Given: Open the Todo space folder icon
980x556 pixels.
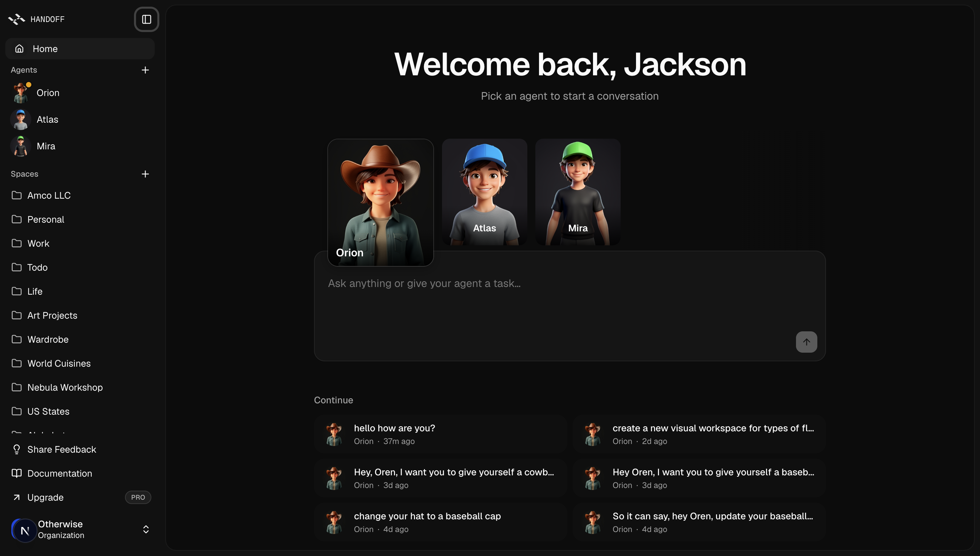Looking at the screenshot, I should (16, 267).
